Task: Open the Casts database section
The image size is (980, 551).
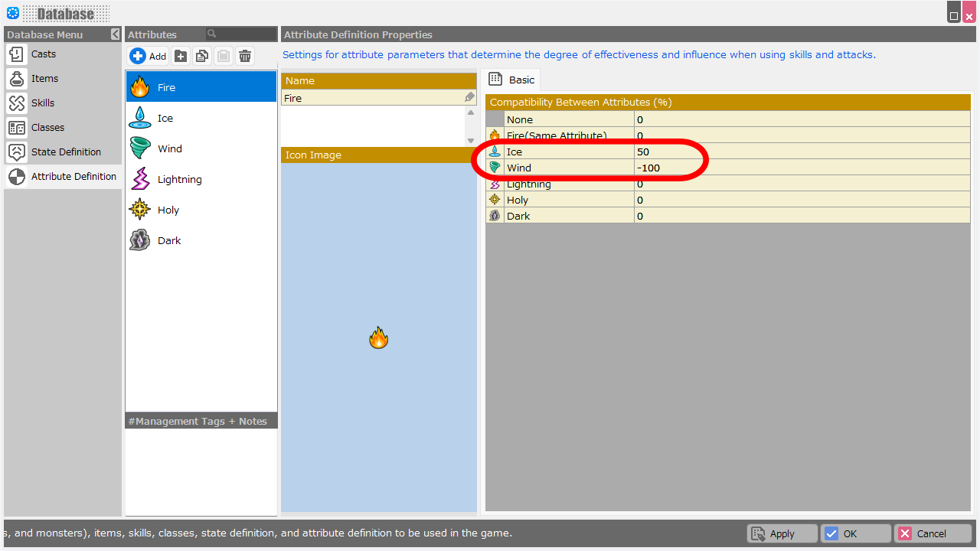Action: coord(43,54)
